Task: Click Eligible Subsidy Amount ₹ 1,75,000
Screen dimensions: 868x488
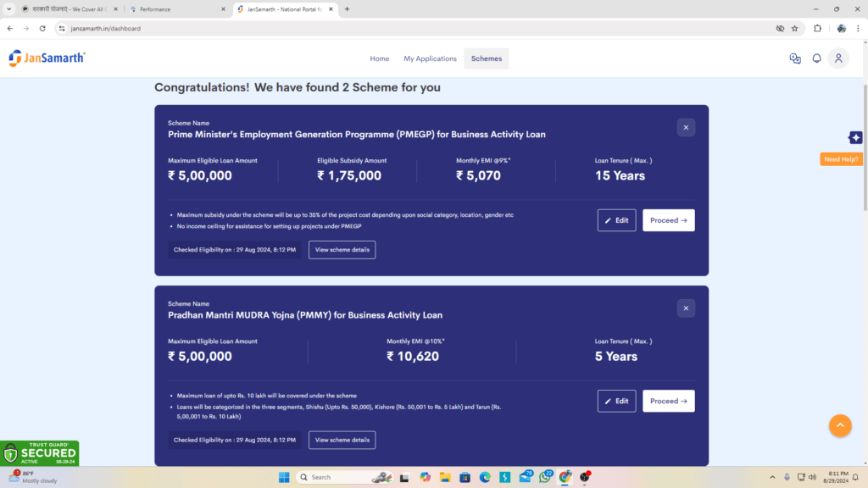Action: (349, 175)
